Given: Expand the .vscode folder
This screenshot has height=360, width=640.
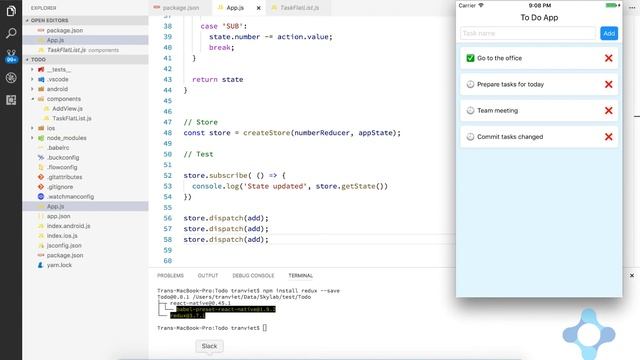Looking at the screenshot, I should click(32, 79).
